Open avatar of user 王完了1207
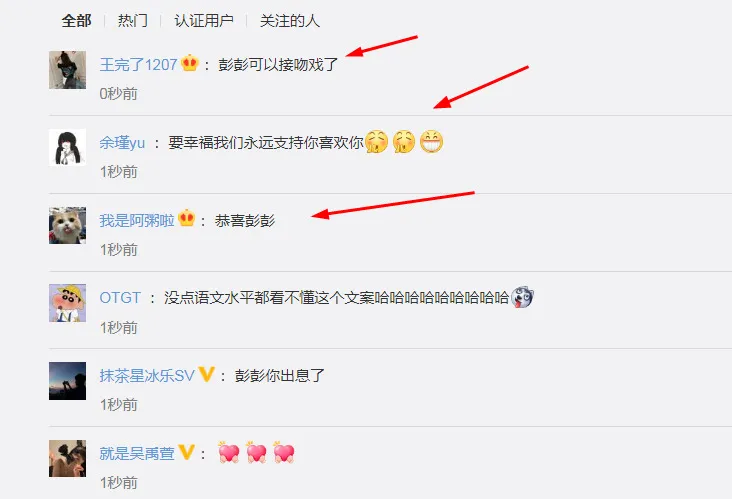The width and height of the screenshot is (732, 499). tap(67, 70)
